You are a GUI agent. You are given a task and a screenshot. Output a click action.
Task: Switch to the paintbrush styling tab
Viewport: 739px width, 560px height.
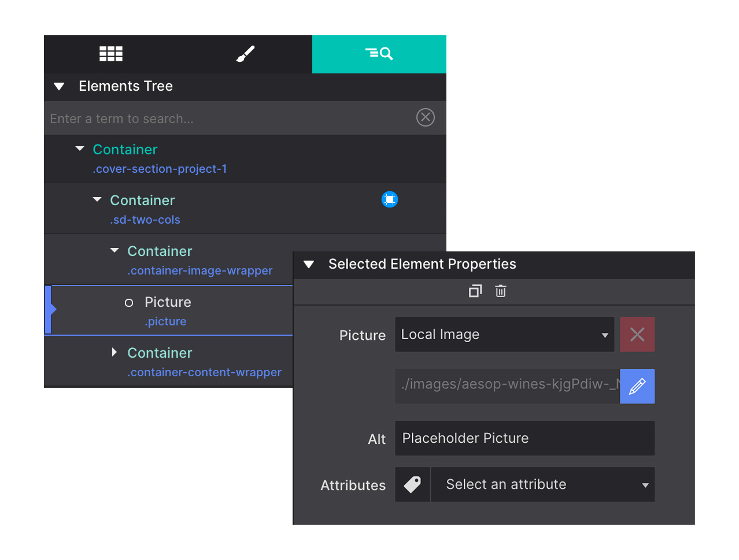tap(245, 54)
